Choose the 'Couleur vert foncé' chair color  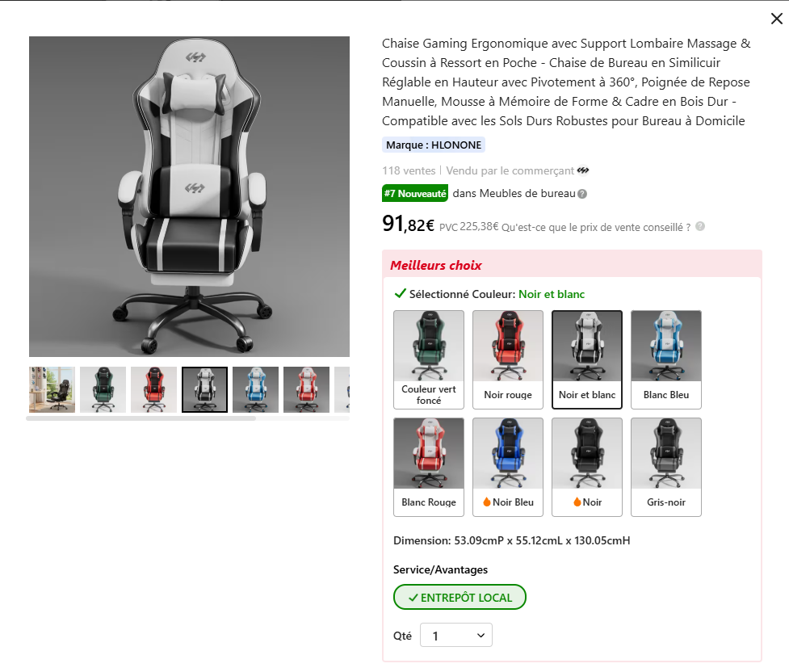pos(429,359)
